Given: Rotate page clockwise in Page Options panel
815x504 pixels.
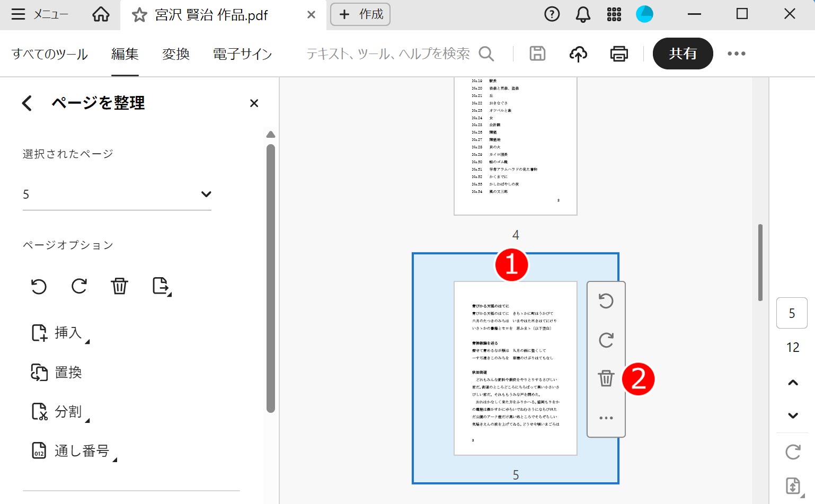Looking at the screenshot, I should pos(79,286).
